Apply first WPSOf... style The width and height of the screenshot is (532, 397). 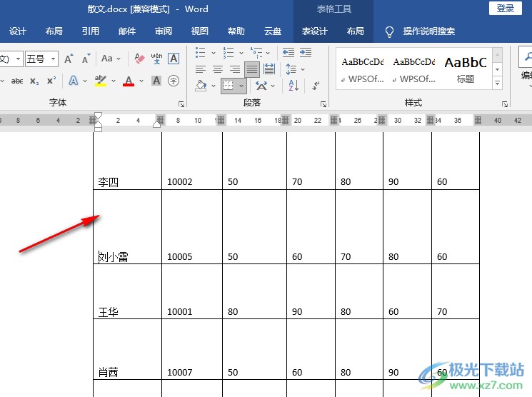(362, 69)
